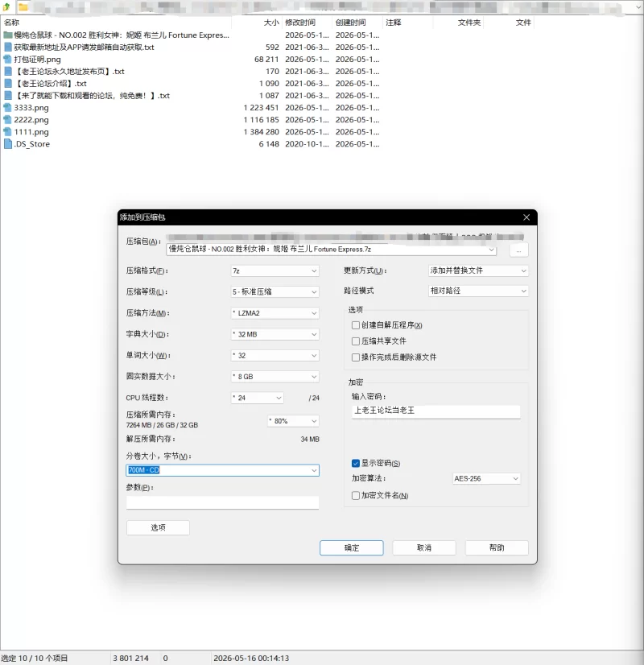Click the folder icon in the address bar
644x665 pixels.
23,7
